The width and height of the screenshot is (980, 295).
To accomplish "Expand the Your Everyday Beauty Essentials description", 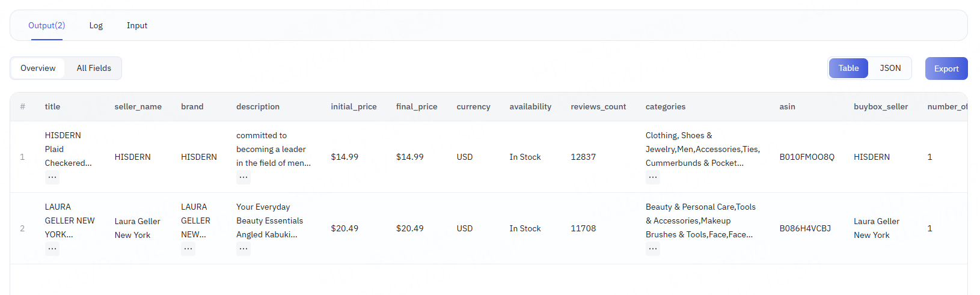I will [243, 248].
